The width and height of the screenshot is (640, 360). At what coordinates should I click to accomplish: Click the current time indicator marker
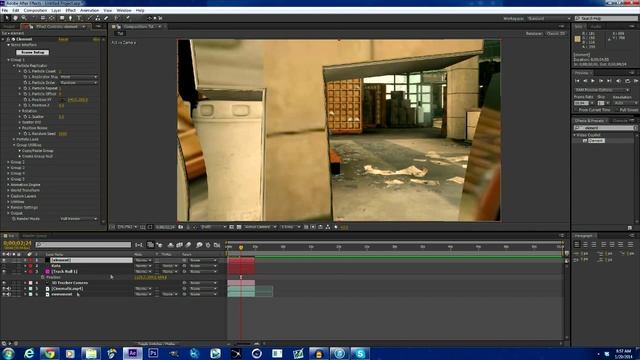pos(241,247)
